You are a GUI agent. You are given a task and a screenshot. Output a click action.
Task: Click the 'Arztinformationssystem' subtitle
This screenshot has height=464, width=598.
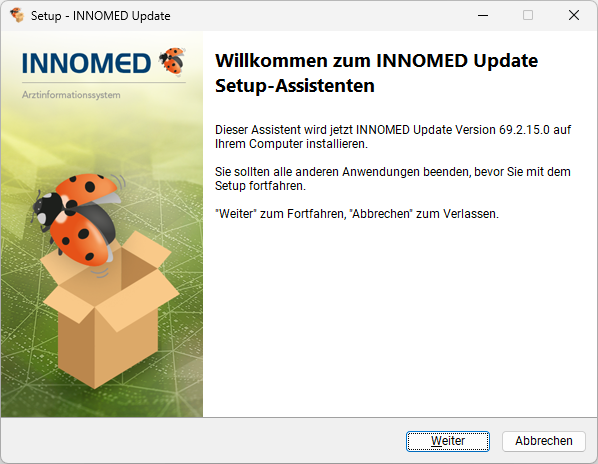pyautogui.click(x=71, y=95)
